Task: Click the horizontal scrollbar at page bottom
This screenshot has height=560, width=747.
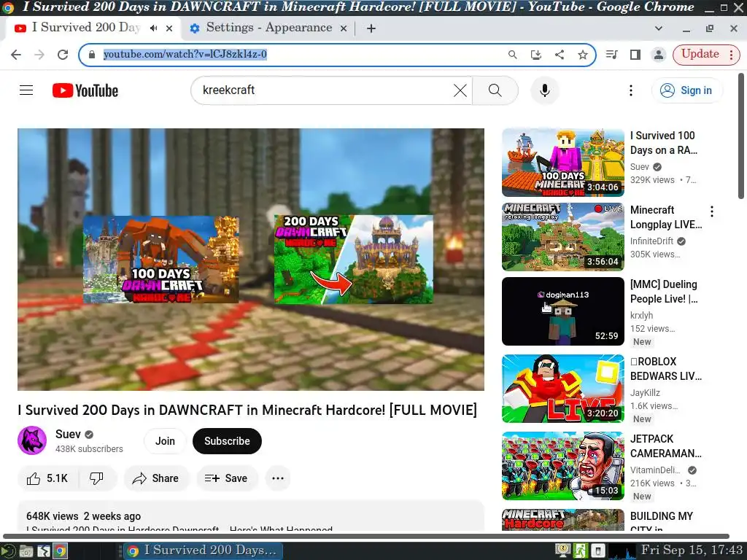Action: [x=366, y=536]
